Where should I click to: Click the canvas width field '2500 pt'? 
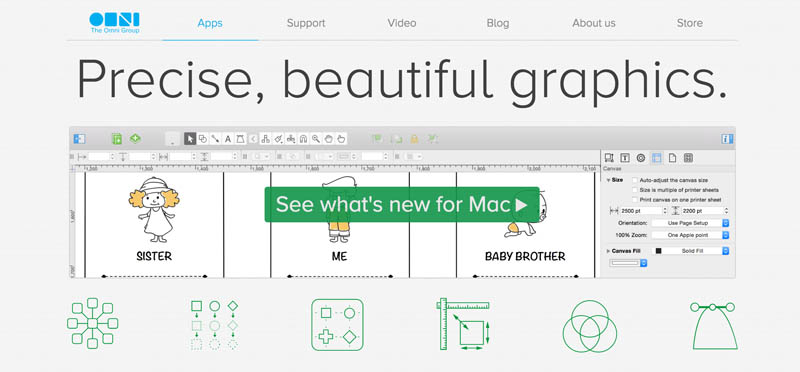(640, 211)
